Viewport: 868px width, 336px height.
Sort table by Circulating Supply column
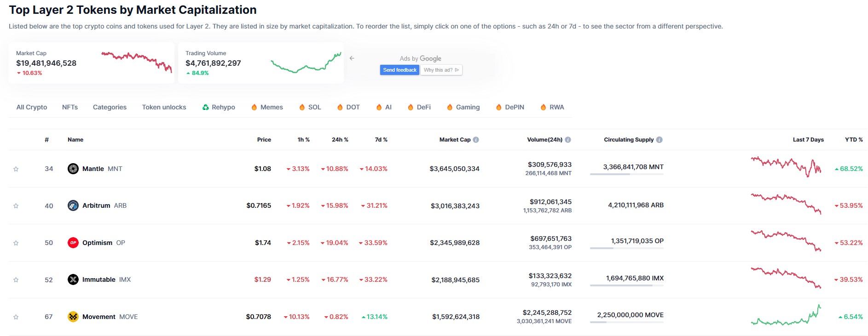(629, 140)
